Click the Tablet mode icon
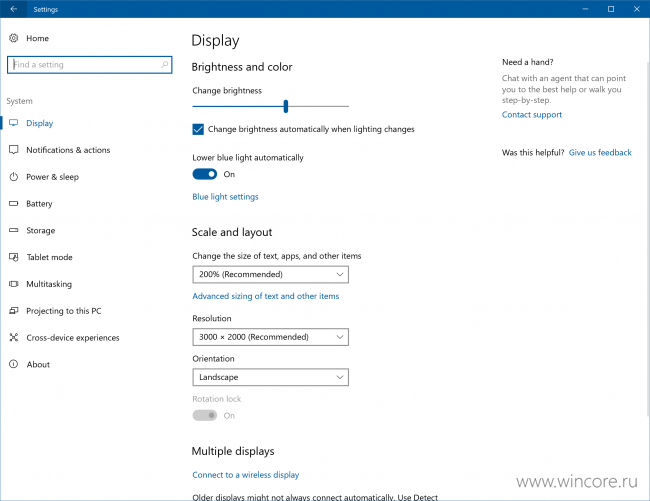This screenshot has width=650, height=501. [x=14, y=257]
